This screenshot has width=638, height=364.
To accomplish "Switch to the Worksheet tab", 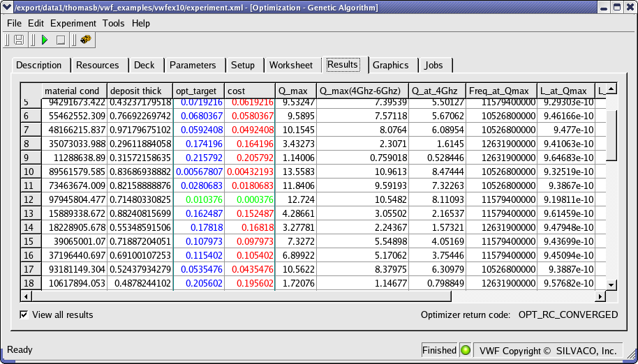I will (291, 65).
